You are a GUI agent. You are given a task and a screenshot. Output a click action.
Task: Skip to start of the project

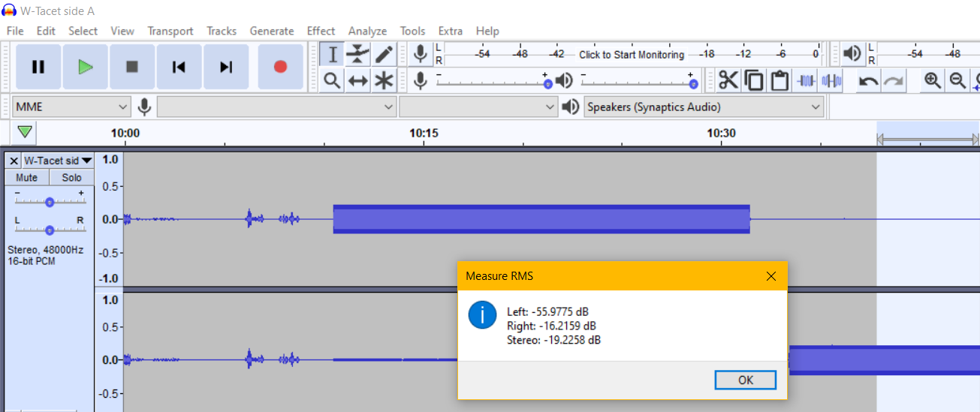click(x=179, y=67)
